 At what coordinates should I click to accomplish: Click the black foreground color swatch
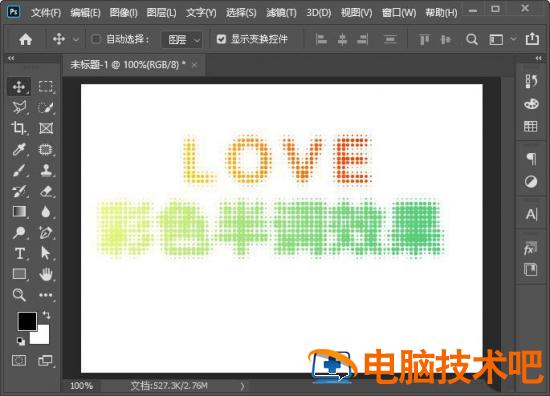click(x=27, y=321)
